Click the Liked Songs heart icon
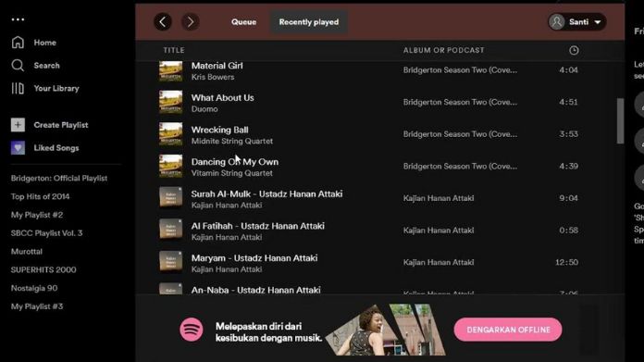 [x=18, y=148]
